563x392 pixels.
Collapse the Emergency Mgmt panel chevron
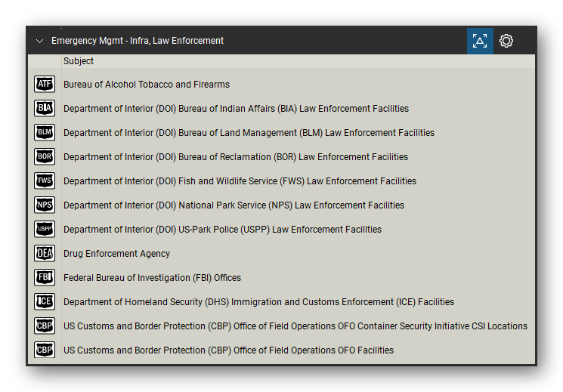point(39,41)
